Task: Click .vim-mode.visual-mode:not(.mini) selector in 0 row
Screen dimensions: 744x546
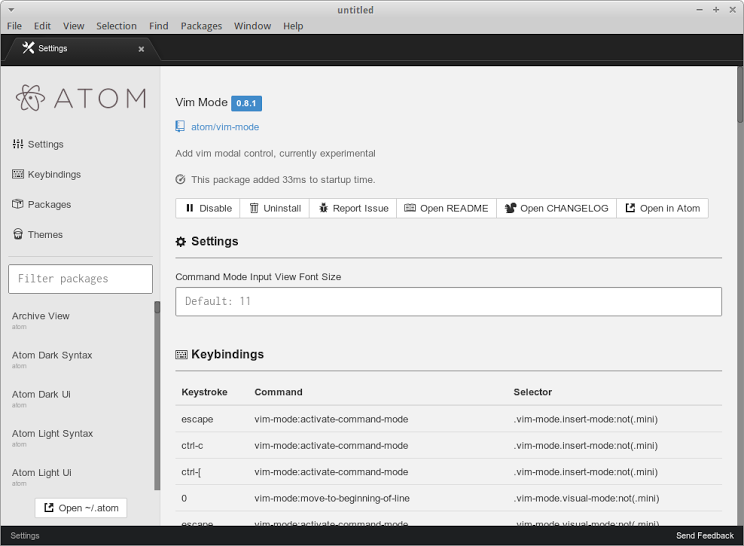Action: coord(586,498)
